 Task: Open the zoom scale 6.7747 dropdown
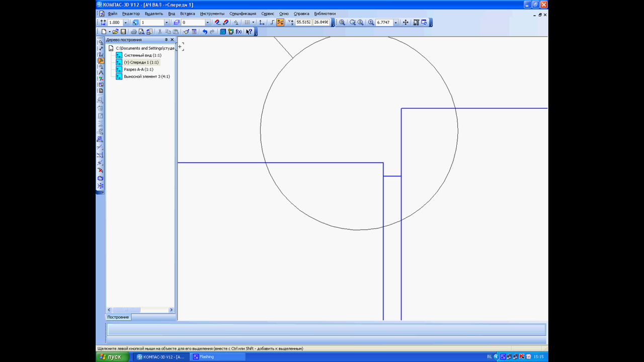coord(396,23)
